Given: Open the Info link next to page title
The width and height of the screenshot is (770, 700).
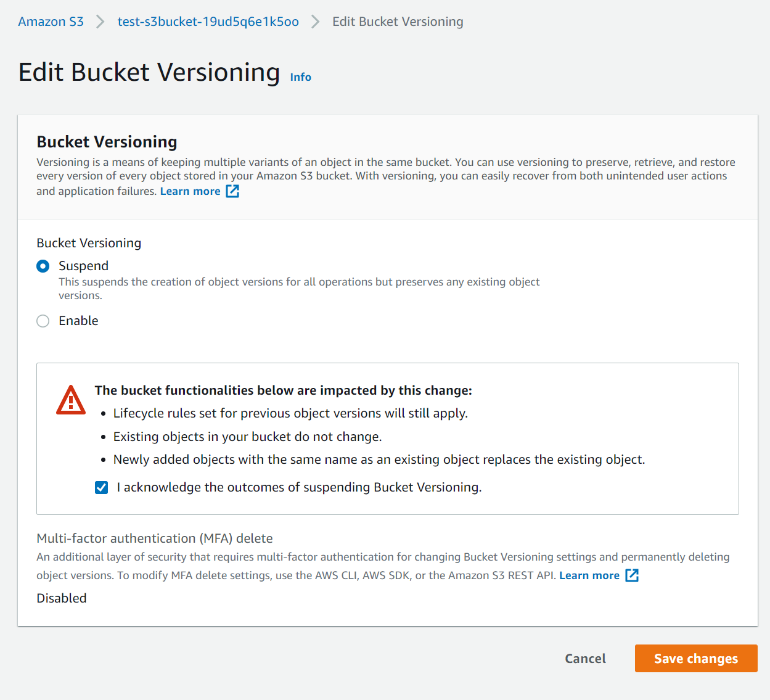Looking at the screenshot, I should 301,77.
